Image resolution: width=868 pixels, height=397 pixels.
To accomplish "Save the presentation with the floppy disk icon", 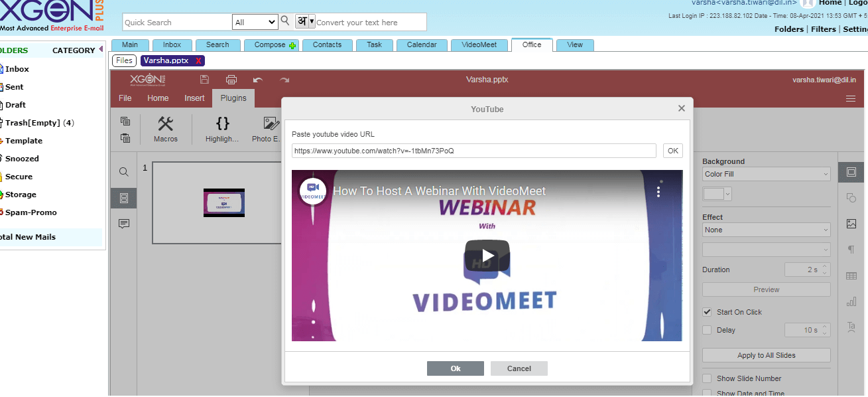I will coord(204,80).
